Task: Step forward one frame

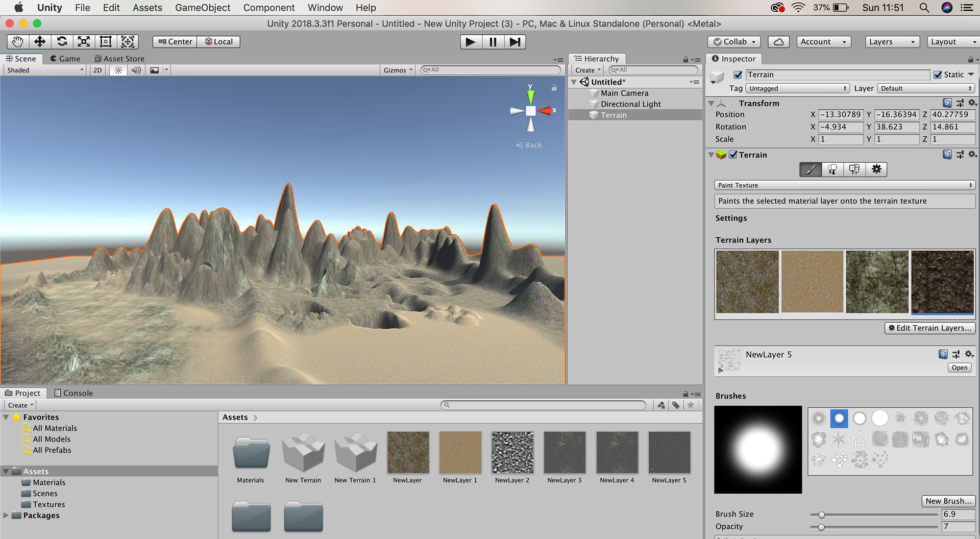Action: [515, 42]
